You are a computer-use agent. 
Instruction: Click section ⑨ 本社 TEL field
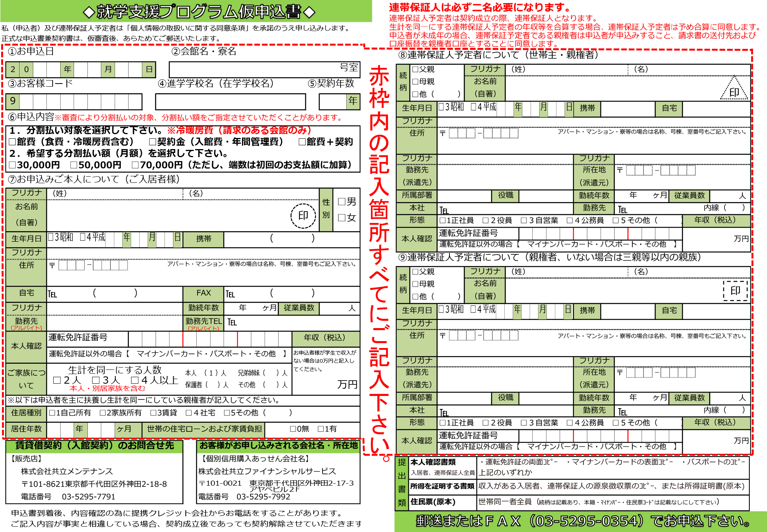[505, 411]
